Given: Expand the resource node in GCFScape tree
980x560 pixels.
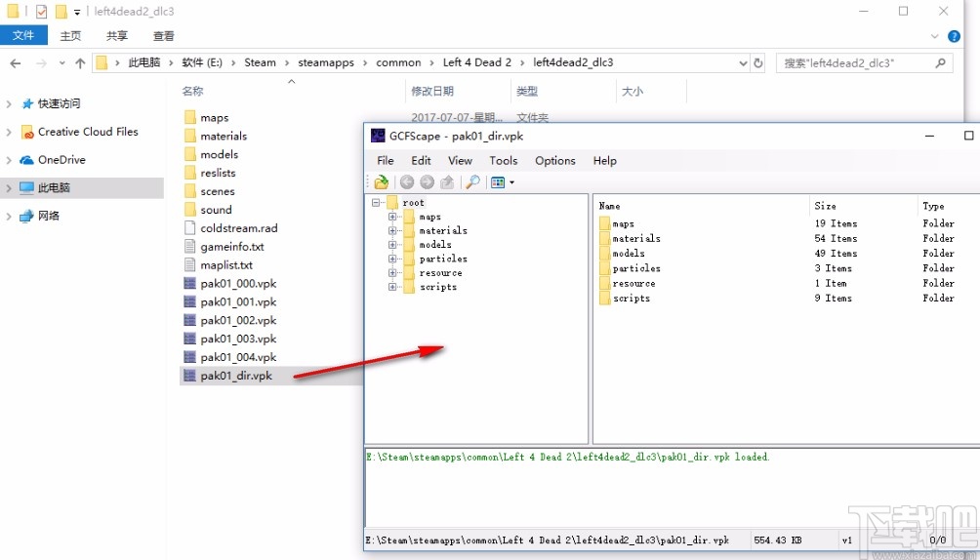Looking at the screenshot, I should pyautogui.click(x=392, y=272).
